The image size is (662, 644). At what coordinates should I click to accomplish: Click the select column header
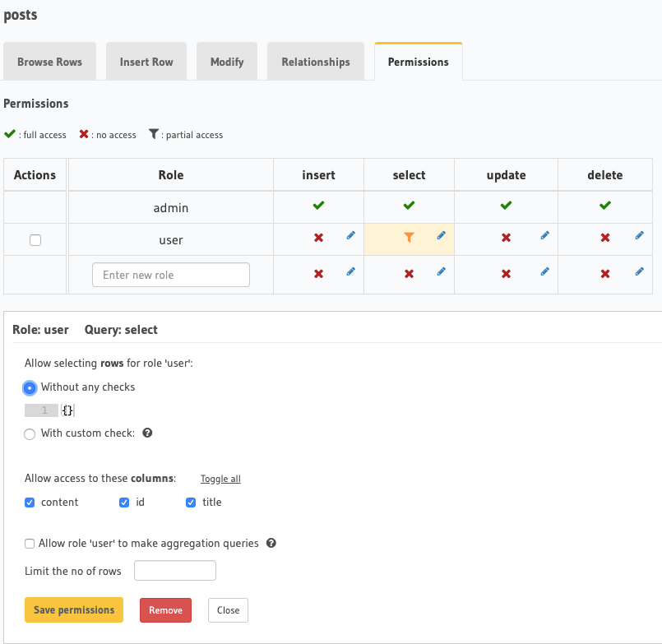tap(409, 175)
